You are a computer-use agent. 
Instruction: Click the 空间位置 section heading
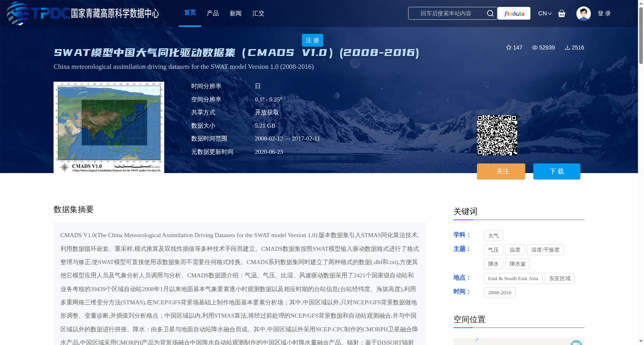click(x=469, y=320)
